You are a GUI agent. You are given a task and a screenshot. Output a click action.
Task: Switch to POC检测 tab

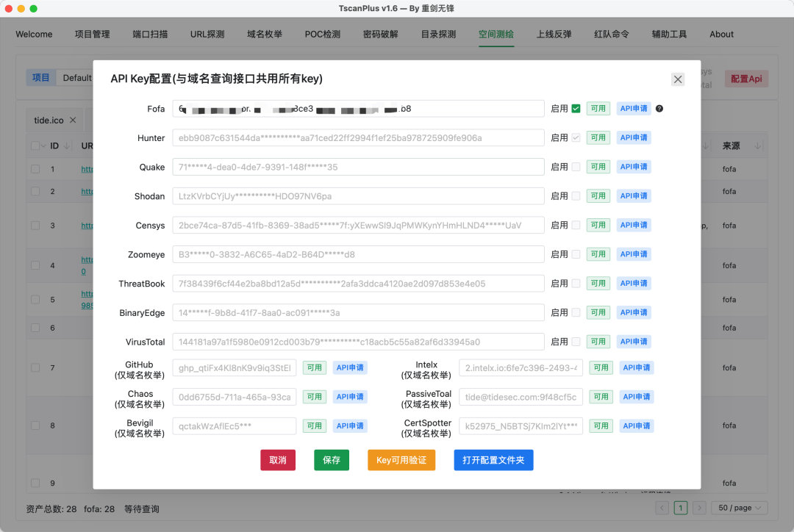click(x=323, y=35)
